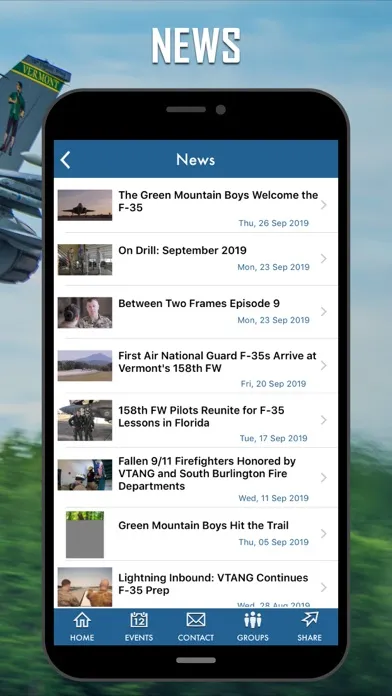Click date 'Tue, 17 Sep 2019'

point(273,438)
